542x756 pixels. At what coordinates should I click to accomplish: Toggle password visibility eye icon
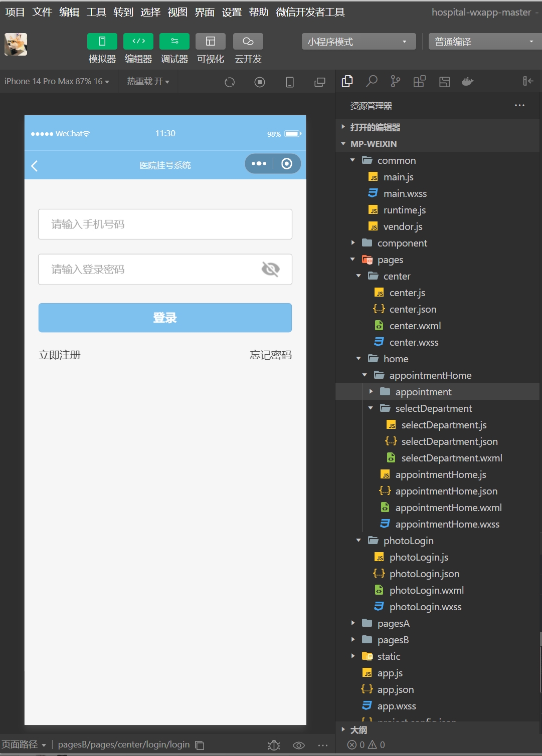(271, 270)
